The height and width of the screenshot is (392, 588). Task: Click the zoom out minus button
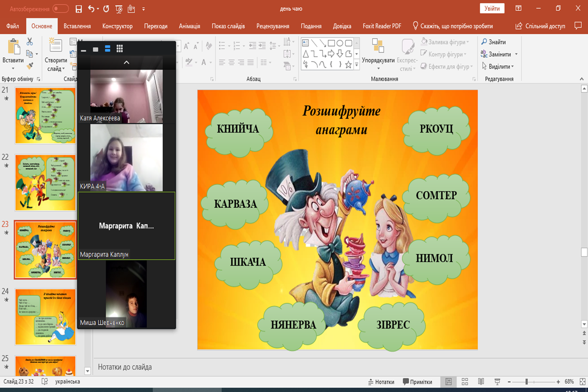(509, 382)
